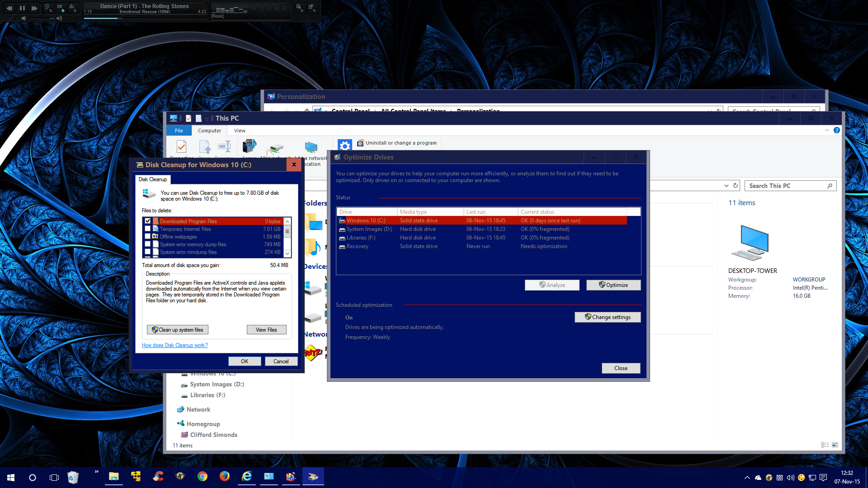868x488 pixels.
Task: Click the Open Settings gear icon
Action: (x=344, y=145)
